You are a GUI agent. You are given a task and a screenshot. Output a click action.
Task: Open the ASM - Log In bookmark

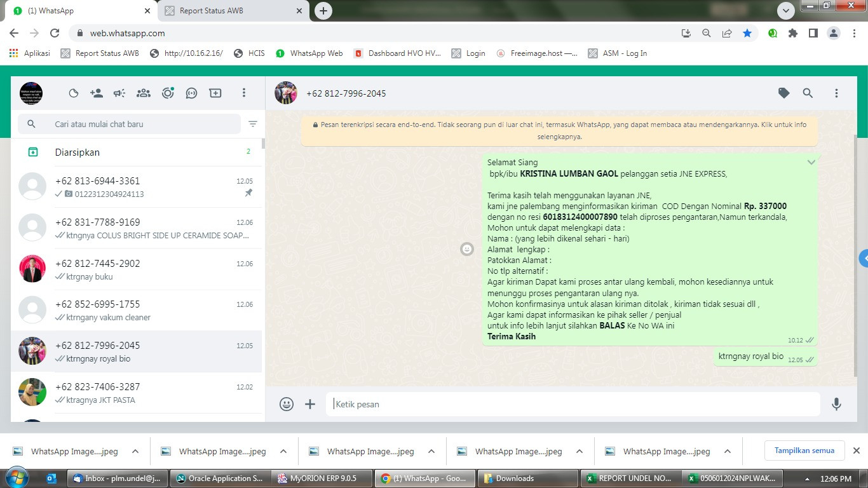618,53
